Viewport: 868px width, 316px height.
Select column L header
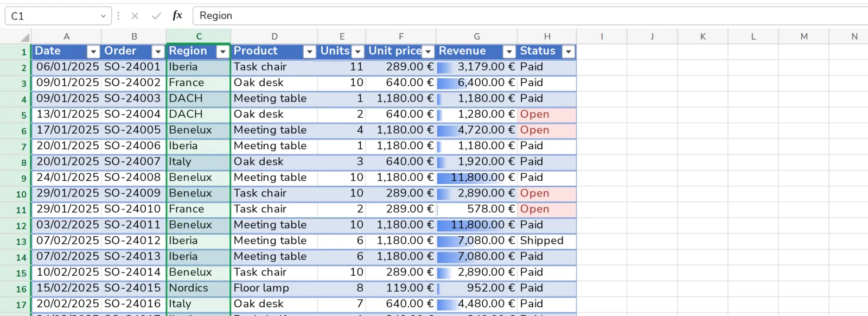click(753, 36)
